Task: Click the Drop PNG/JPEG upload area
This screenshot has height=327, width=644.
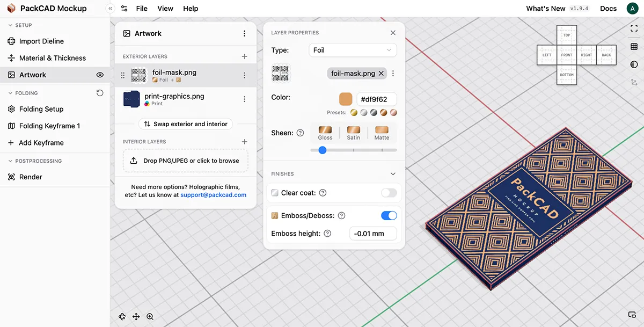Action: pyautogui.click(x=186, y=161)
